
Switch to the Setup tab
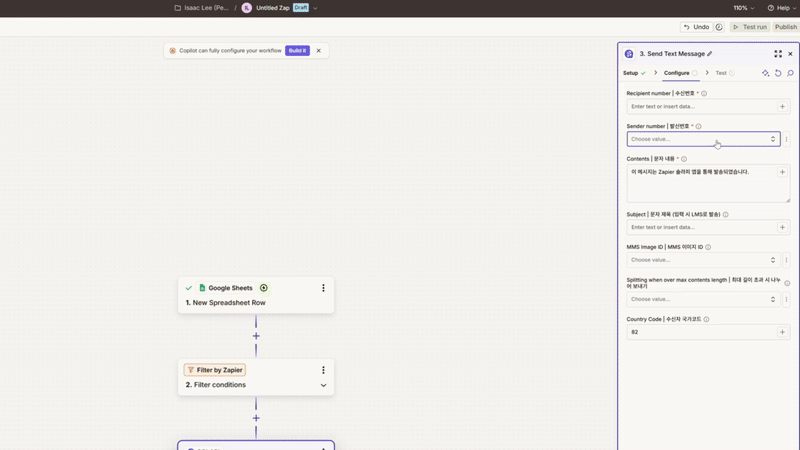click(x=631, y=73)
